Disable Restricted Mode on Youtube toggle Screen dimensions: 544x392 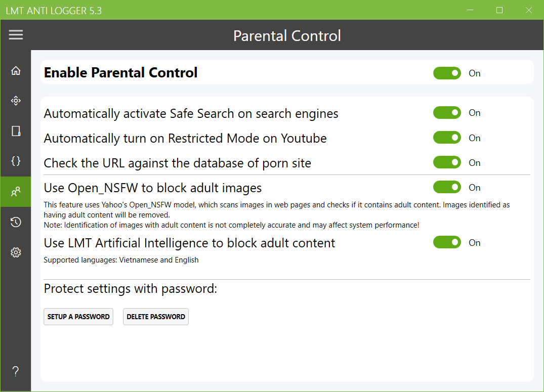[447, 138]
